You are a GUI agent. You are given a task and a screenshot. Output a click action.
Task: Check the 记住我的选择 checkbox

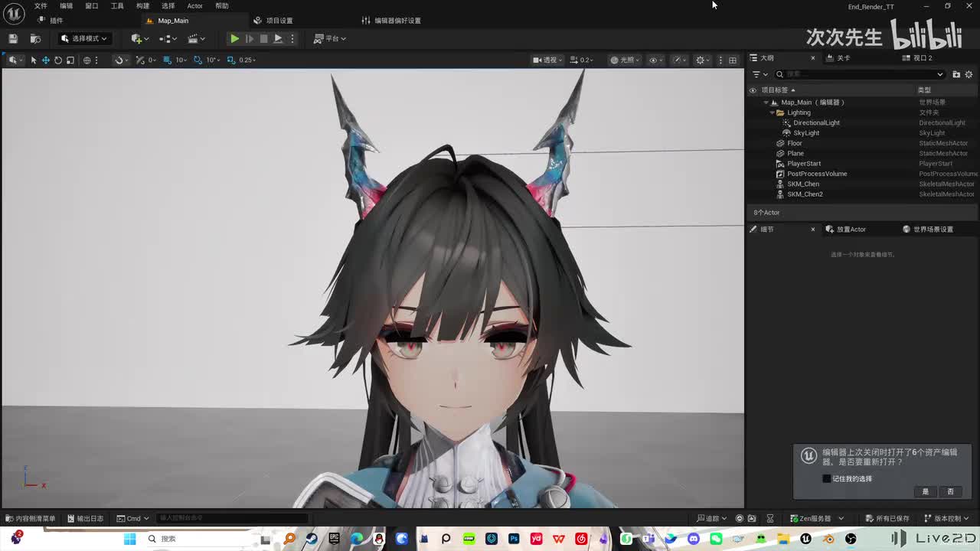[826, 479]
